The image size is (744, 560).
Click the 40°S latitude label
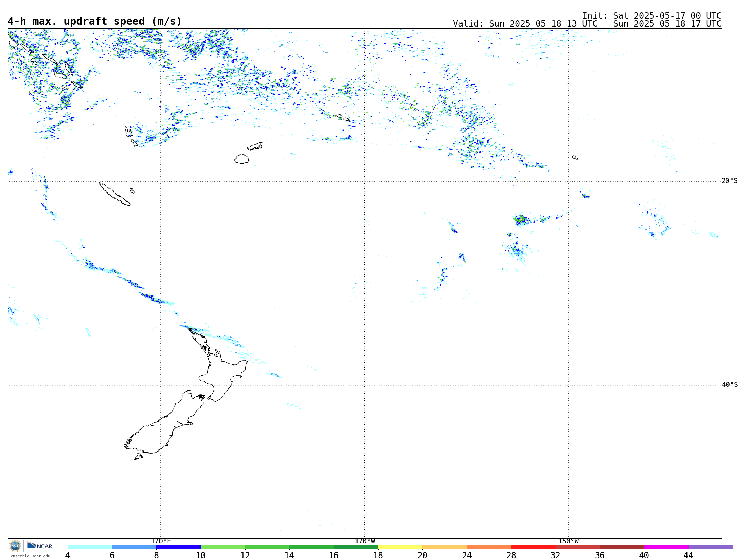pyautogui.click(x=730, y=385)
